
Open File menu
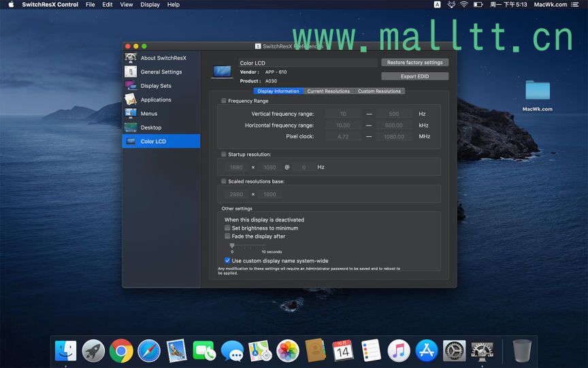91,5
